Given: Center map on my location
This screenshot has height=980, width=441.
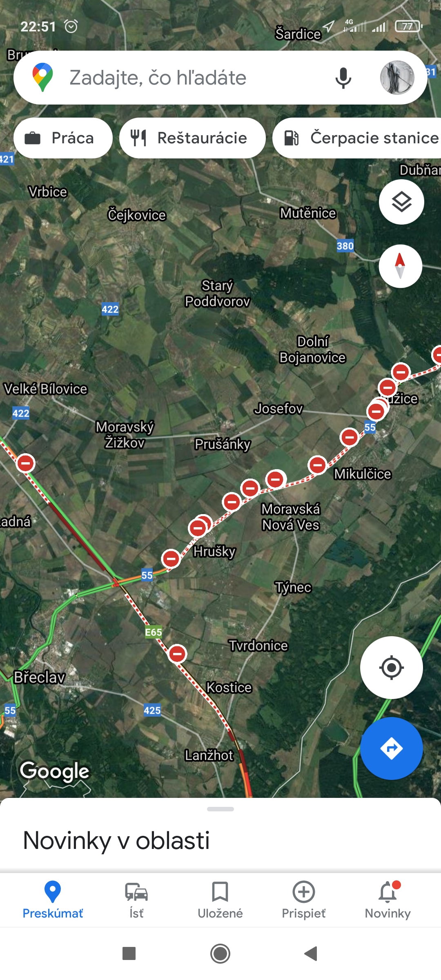Looking at the screenshot, I should pyautogui.click(x=391, y=668).
